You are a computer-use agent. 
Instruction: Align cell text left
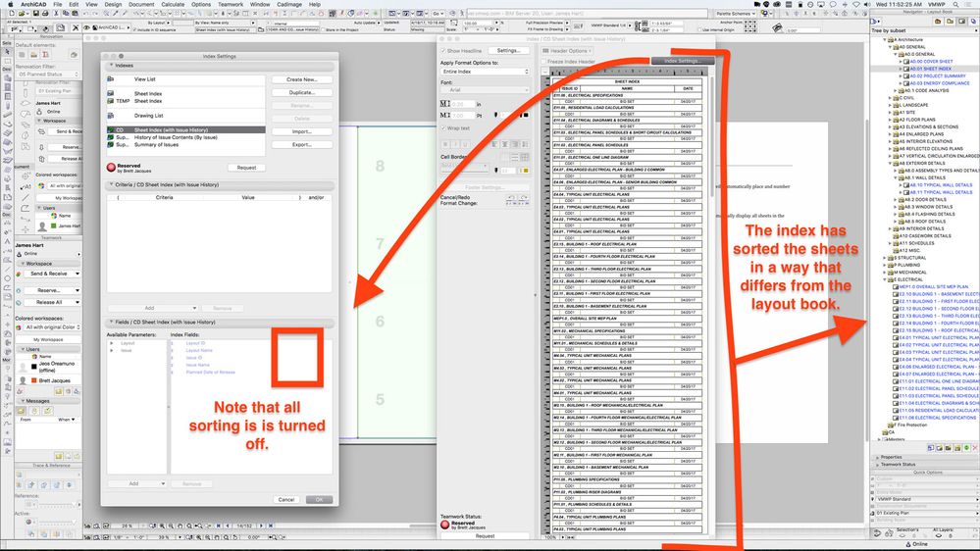[x=495, y=144]
